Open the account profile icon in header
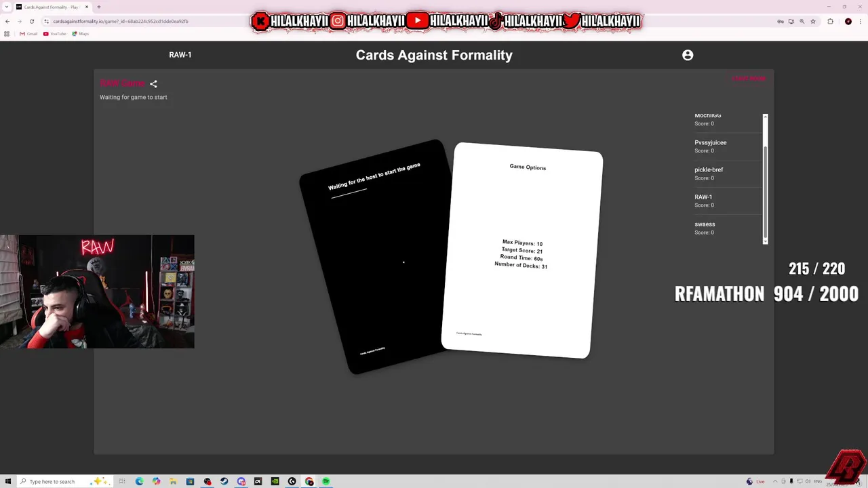This screenshot has height=488, width=868. [688, 55]
